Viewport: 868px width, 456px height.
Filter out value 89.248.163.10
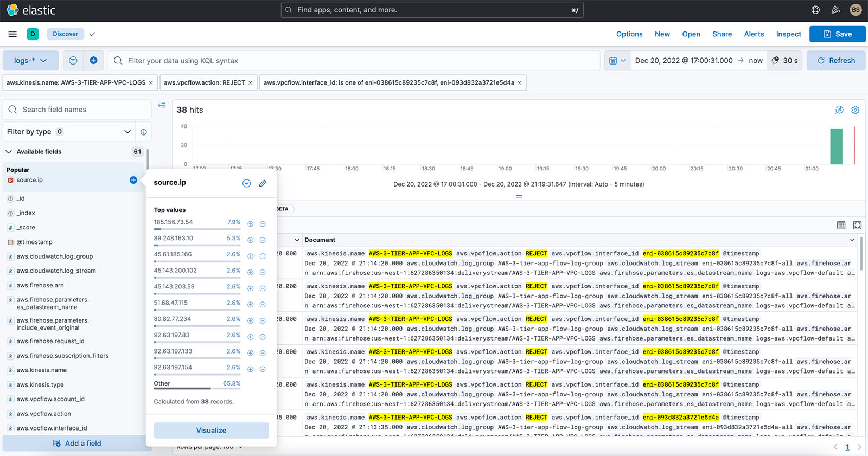[263, 240]
